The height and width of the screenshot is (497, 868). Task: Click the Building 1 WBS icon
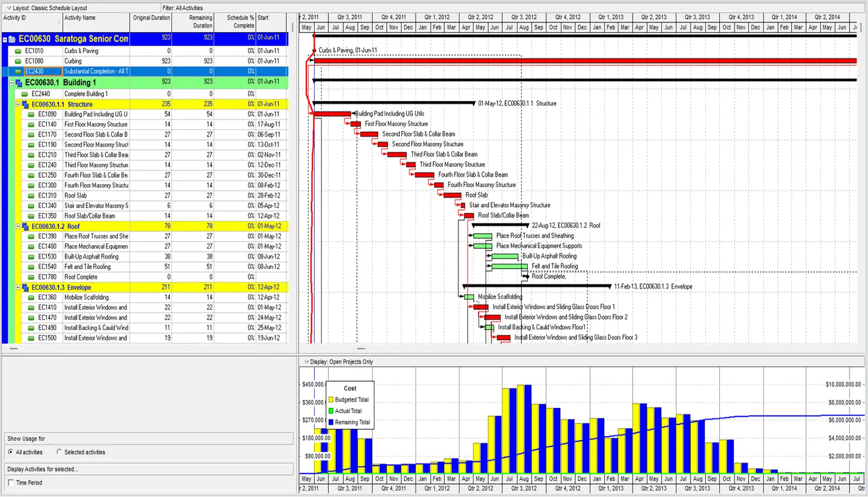pyautogui.click(x=18, y=83)
